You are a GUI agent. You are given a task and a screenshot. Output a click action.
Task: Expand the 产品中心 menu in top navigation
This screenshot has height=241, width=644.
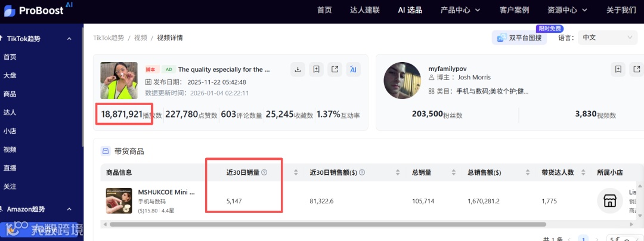(x=460, y=10)
